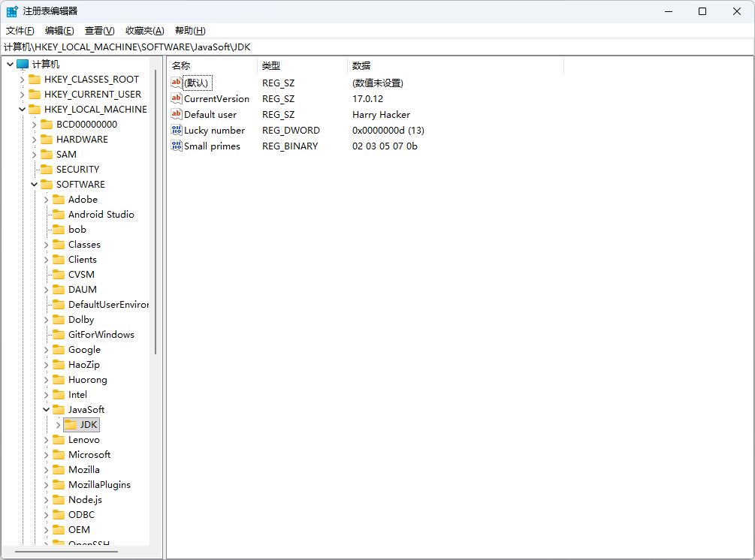Open the 查看(V) menu

point(99,31)
